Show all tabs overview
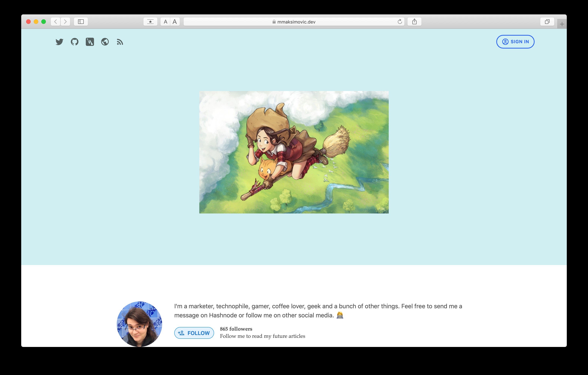The image size is (588, 375). click(547, 21)
